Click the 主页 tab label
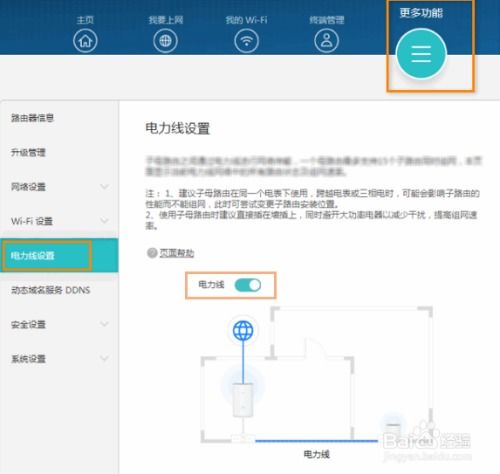 (x=85, y=20)
